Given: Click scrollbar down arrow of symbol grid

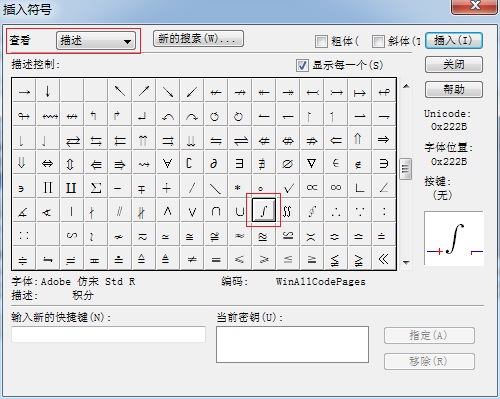Looking at the screenshot, I should (x=406, y=262).
